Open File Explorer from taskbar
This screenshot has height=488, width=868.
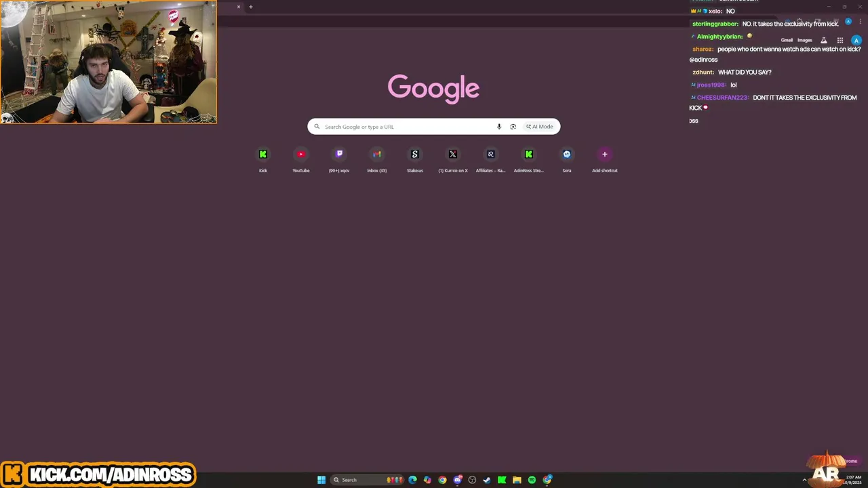(517, 480)
